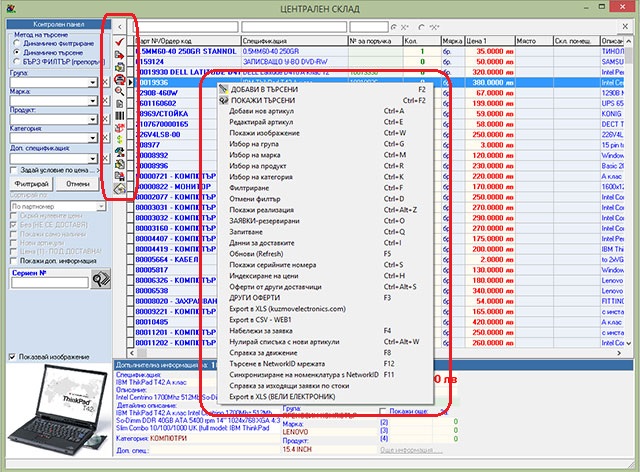Sort by the № за поръчка column header
The width and height of the screenshot is (640, 472).
coord(376,41)
